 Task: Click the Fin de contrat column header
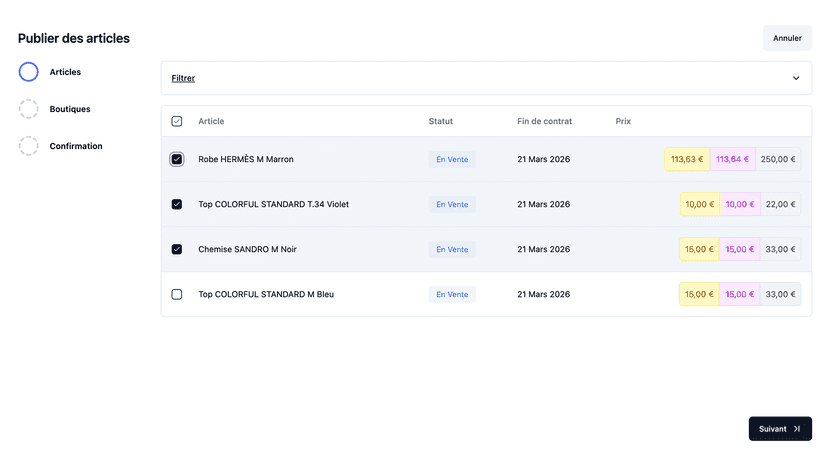point(544,121)
